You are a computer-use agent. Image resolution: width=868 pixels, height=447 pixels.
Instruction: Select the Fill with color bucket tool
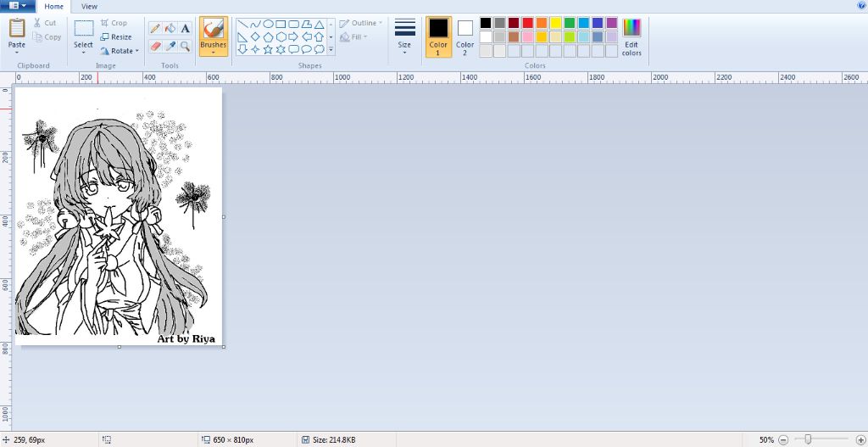(x=170, y=28)
